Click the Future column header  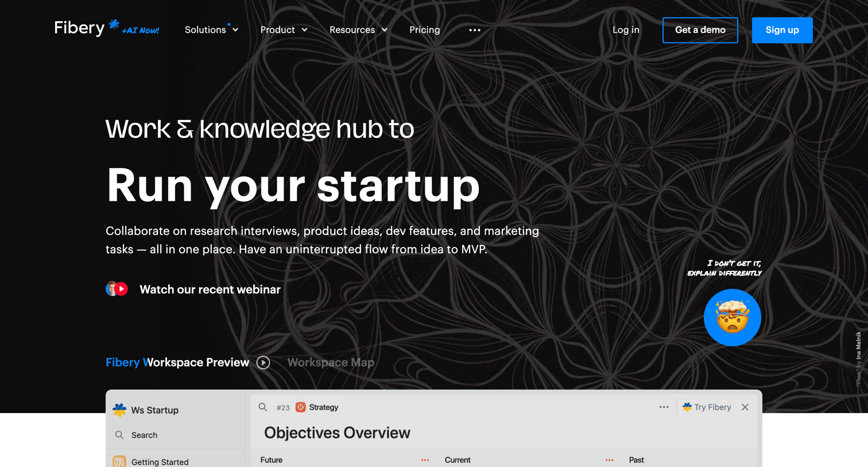pos(272,460)
